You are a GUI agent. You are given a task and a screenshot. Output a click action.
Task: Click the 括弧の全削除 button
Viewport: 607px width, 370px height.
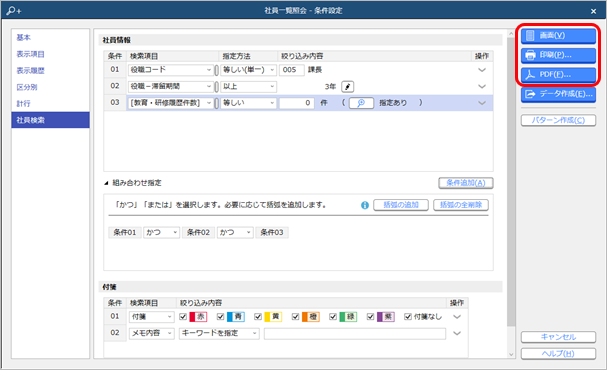click(461, 205)
